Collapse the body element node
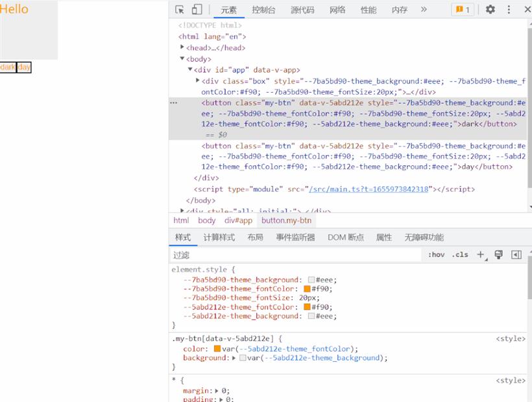532x402 pixels. point(182,58)
